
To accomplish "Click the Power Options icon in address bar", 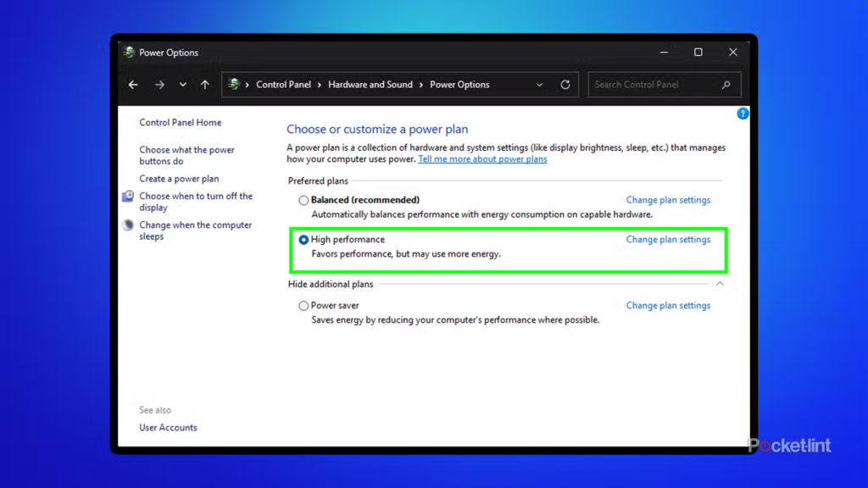I will tap(234, 85).
